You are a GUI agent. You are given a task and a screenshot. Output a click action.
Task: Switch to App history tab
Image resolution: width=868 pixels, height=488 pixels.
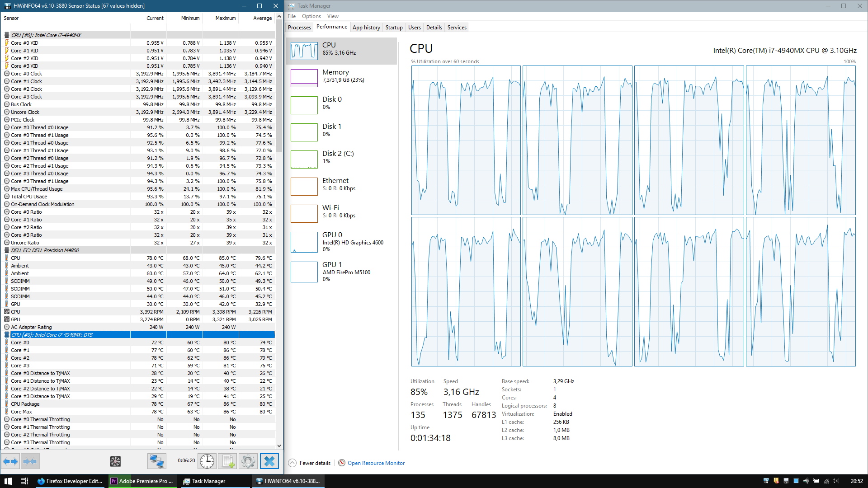tap(366, 28)
